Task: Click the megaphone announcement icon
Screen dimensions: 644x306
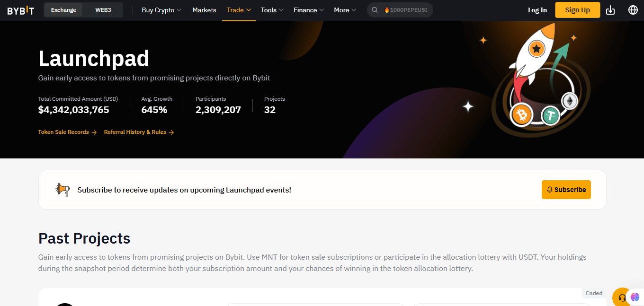Action: click(63, 190)
